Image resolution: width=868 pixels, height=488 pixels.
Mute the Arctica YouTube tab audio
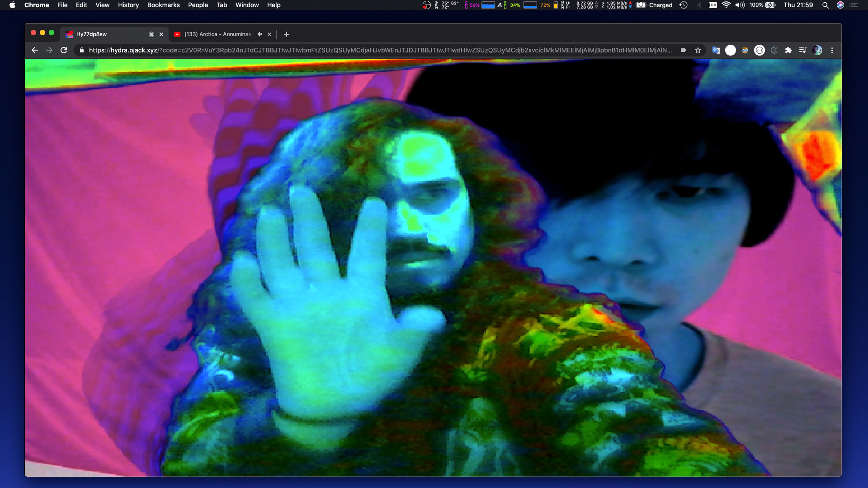(x=259, y=34)
